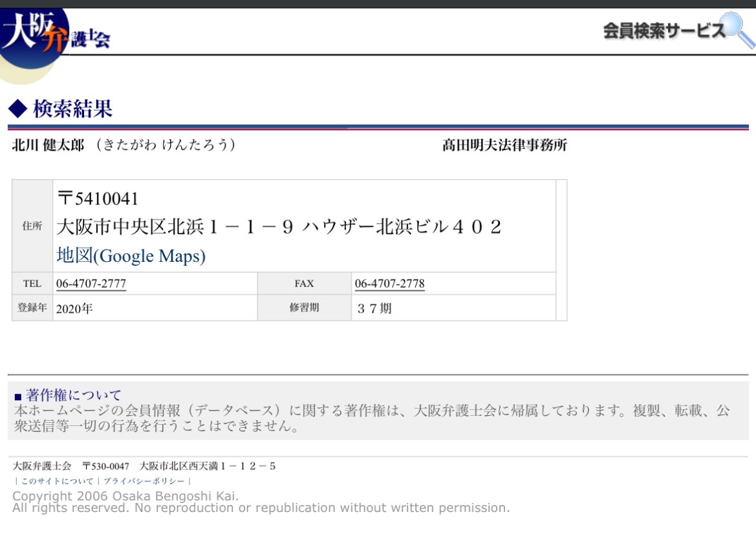
Task: Click the 登録年 label cell
Action: (x=32, y=308)
